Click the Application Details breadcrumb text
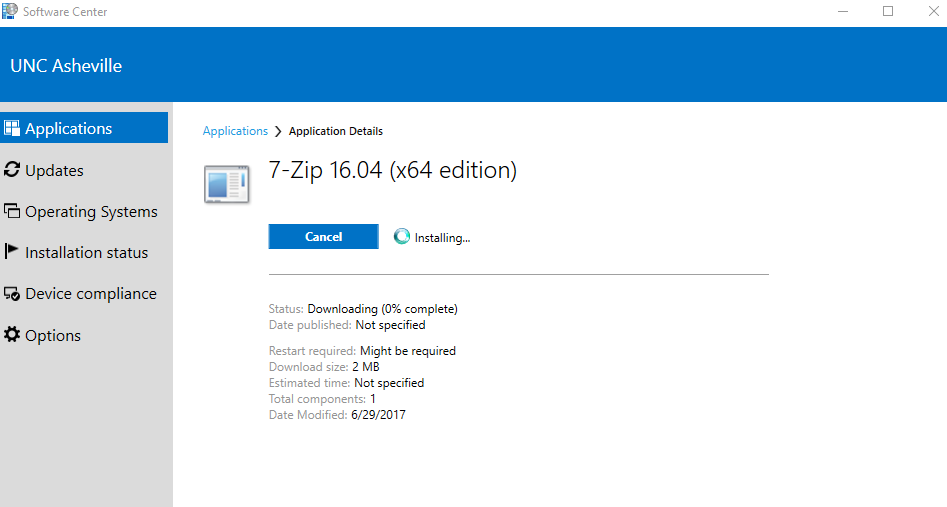This screenshot has width=947, height=507. [x=336, y=131]
